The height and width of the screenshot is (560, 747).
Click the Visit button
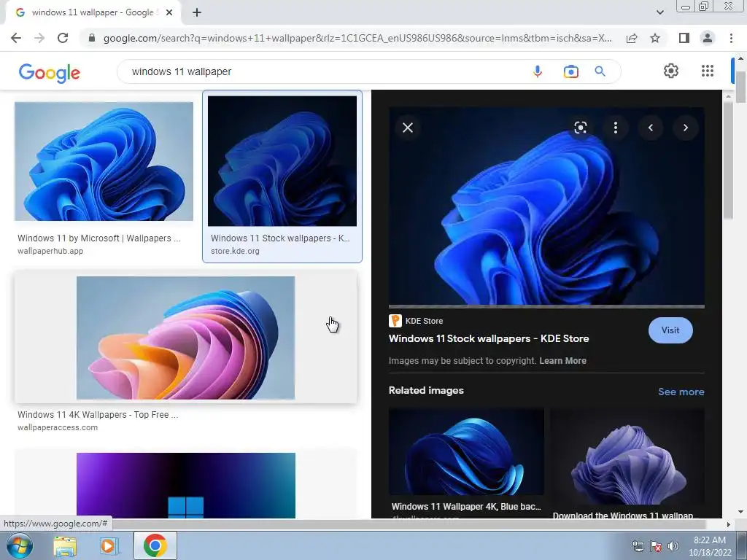click(x=670, y=330)
